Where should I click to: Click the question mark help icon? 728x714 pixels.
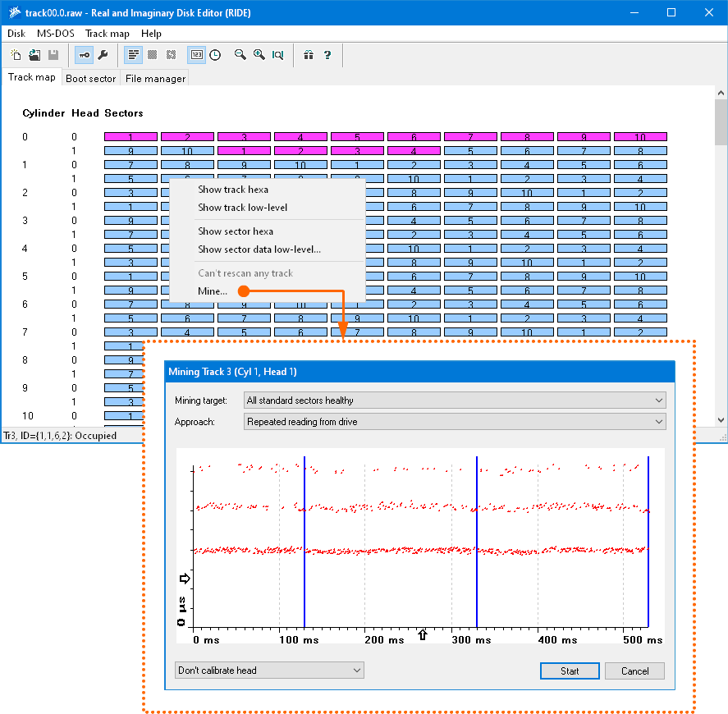pos(327,55)
